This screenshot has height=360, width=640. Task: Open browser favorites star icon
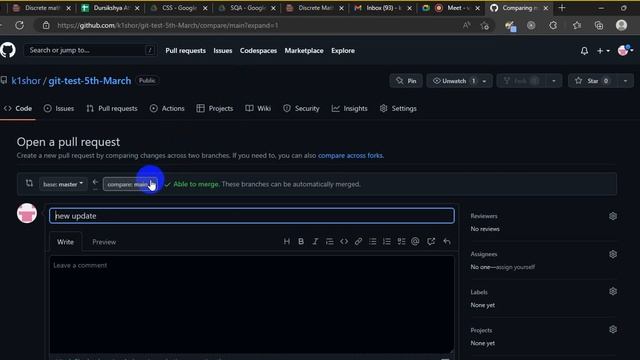coord(576,25)
